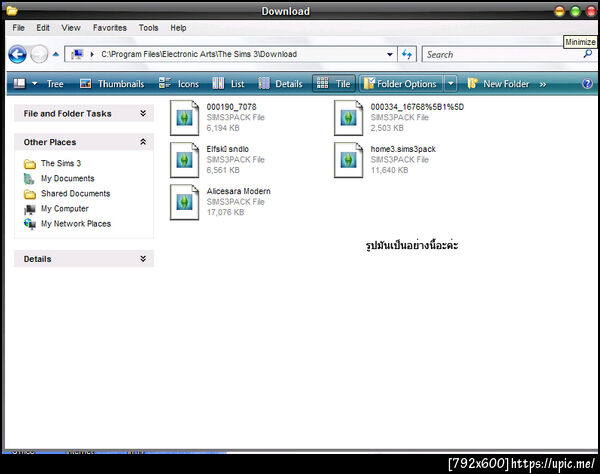Click the Alicesara Modern file name
This screenshot has width=600, height=474.
pos(238,191)
